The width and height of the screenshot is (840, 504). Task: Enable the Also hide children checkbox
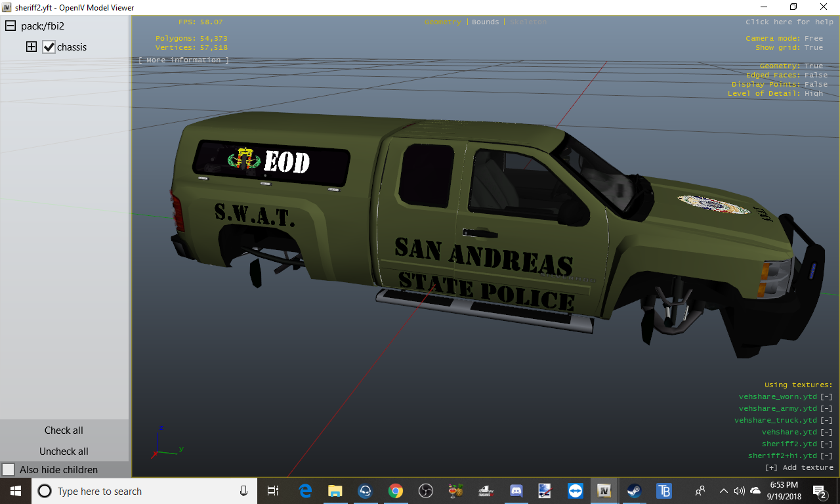9,470
